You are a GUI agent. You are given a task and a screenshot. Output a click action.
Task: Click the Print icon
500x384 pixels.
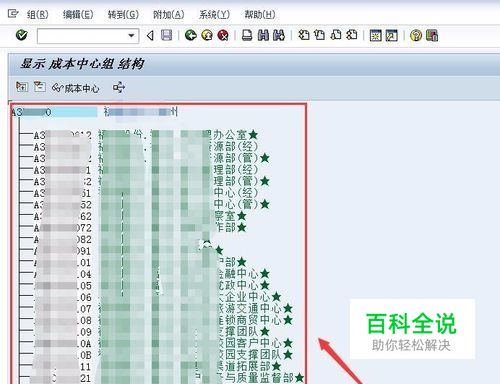[x=247, y=35]
